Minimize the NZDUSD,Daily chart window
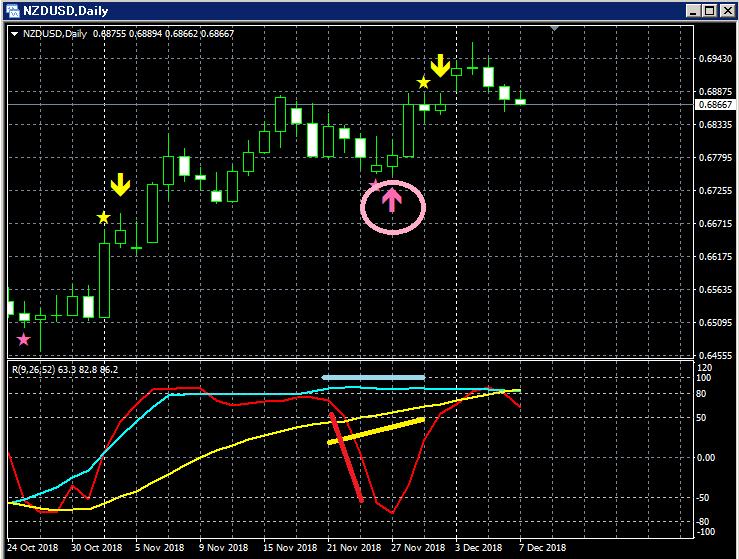The height and width of the screenshot is (559, 739). pos(693,10)
